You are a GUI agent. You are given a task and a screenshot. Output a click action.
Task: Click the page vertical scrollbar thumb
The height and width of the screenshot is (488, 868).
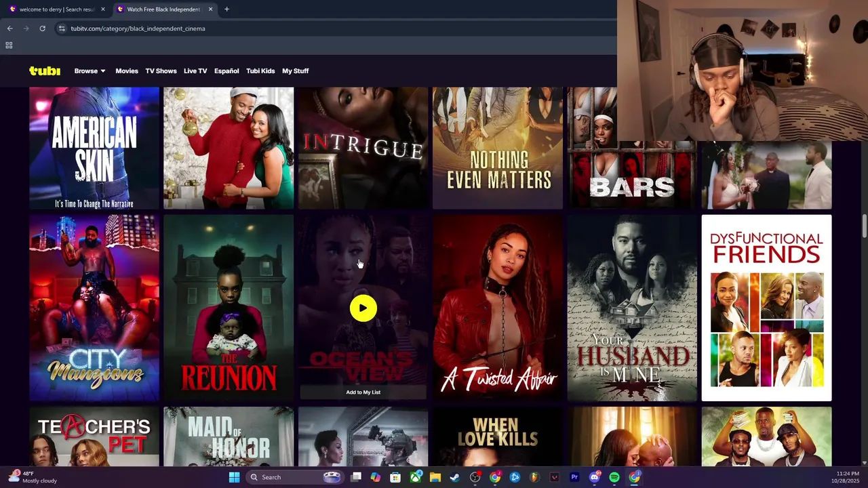(x=864, y=226)
